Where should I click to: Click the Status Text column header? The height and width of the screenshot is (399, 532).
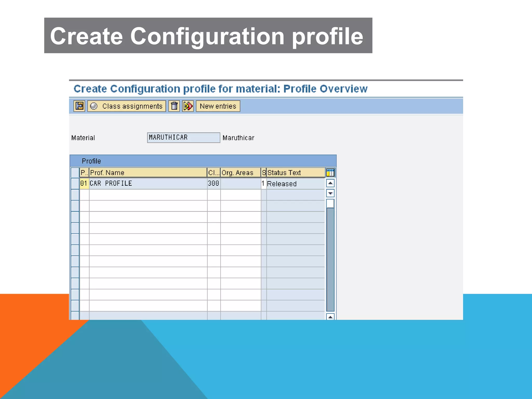click(296, 172)
